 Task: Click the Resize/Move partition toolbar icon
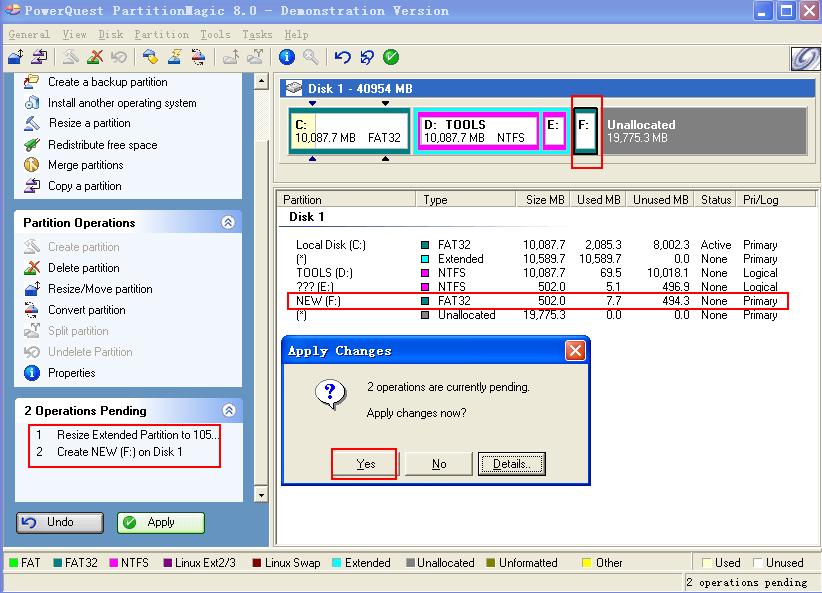16,57
